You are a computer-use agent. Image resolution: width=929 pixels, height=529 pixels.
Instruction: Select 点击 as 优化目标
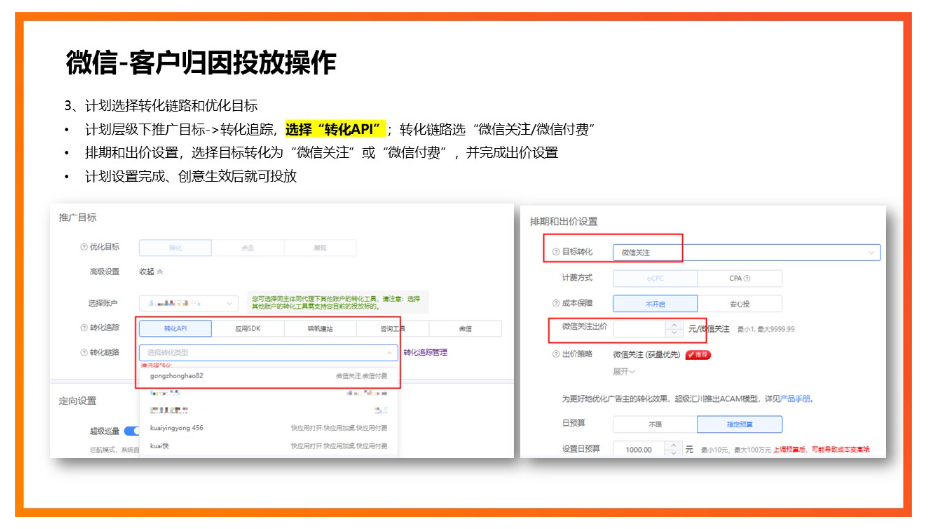point(248,248)
